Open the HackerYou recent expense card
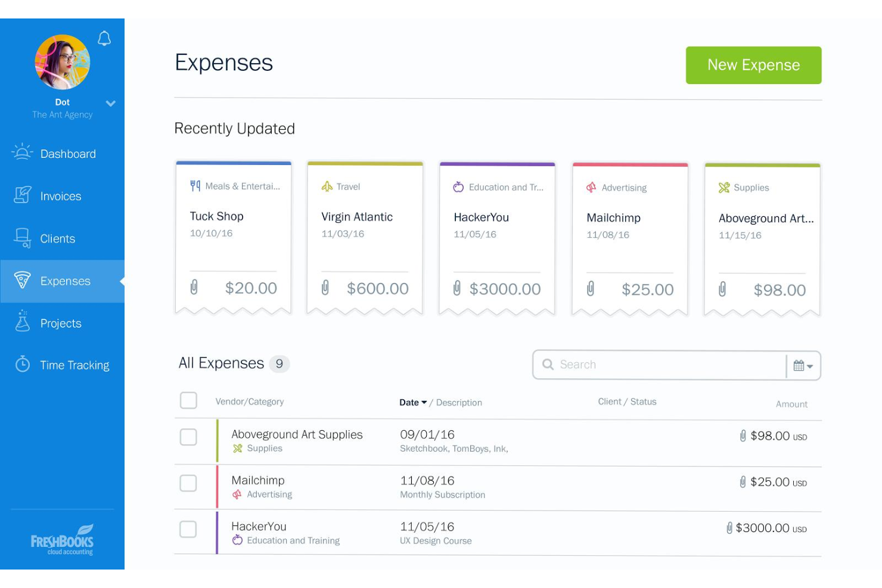The image size is (882, 588). [x=497, y=238]
